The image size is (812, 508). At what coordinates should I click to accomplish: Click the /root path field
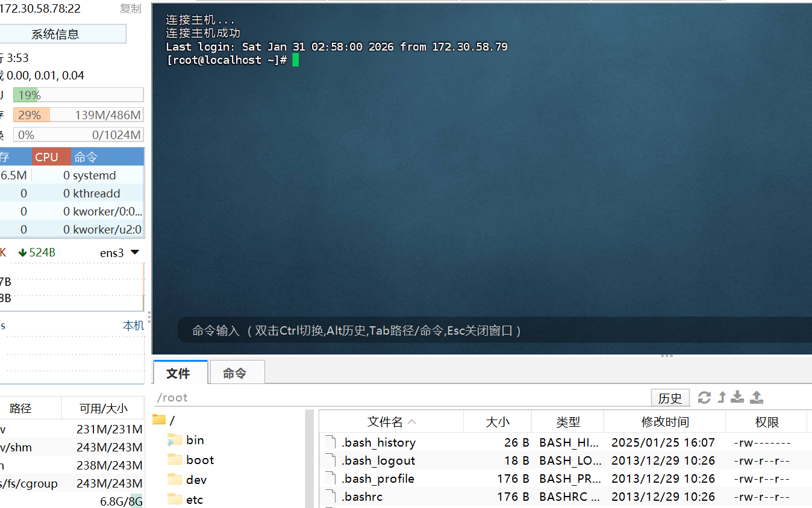tap(401, 397)
